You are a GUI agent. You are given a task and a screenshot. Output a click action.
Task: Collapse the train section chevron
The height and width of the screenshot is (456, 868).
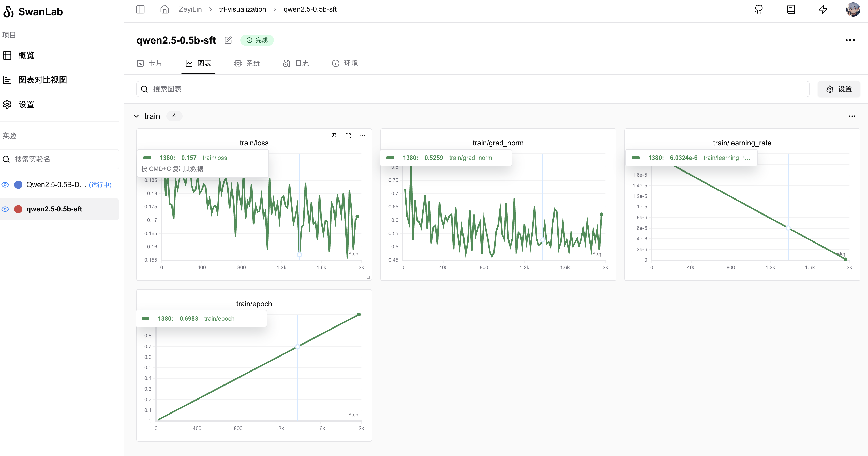[136, 116]
